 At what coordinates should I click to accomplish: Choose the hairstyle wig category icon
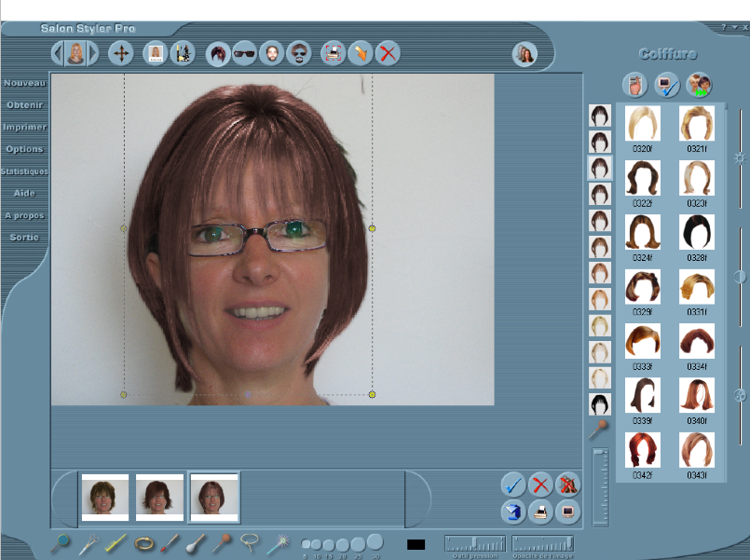click(218, 53)
